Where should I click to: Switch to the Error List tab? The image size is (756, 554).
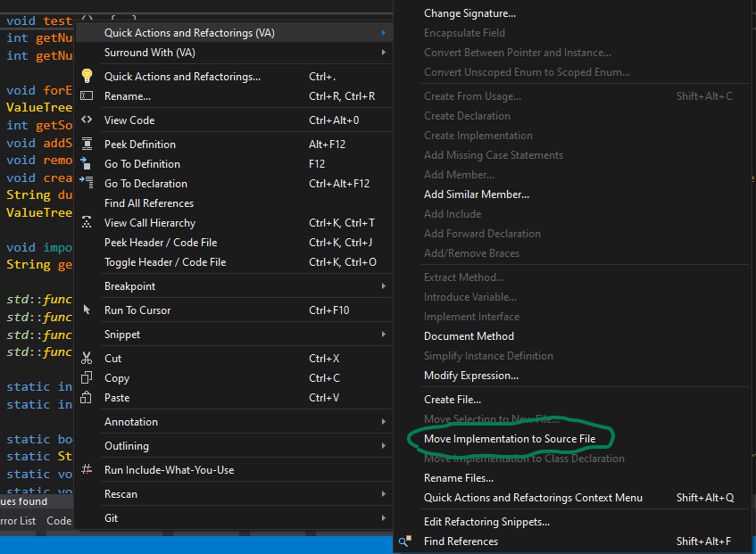(x=18, y=521)
